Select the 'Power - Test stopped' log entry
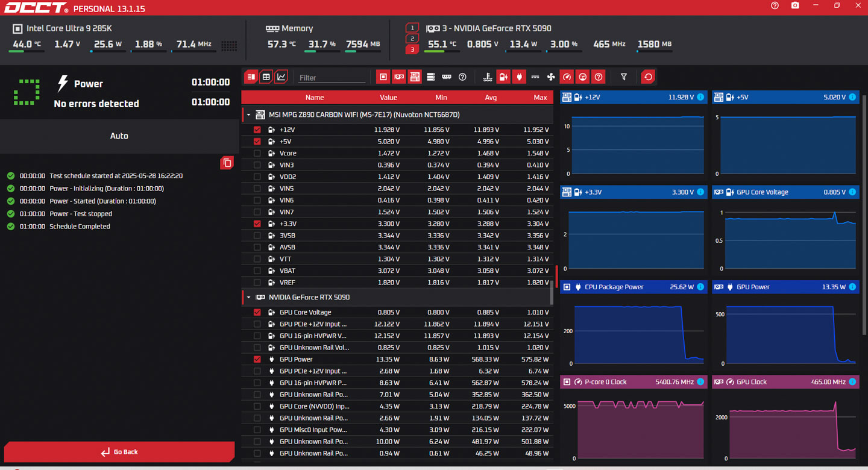 pyautogui.click(x=81, y=214)
